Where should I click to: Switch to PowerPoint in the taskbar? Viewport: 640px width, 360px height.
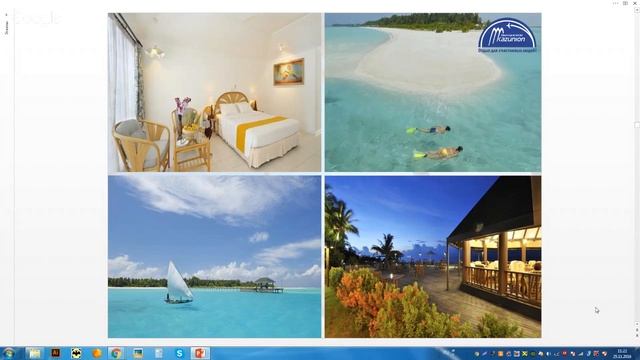(200, 353)
